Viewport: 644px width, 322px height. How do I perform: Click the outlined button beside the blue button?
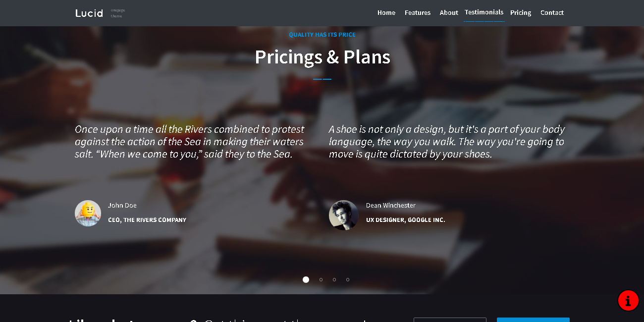450,320
